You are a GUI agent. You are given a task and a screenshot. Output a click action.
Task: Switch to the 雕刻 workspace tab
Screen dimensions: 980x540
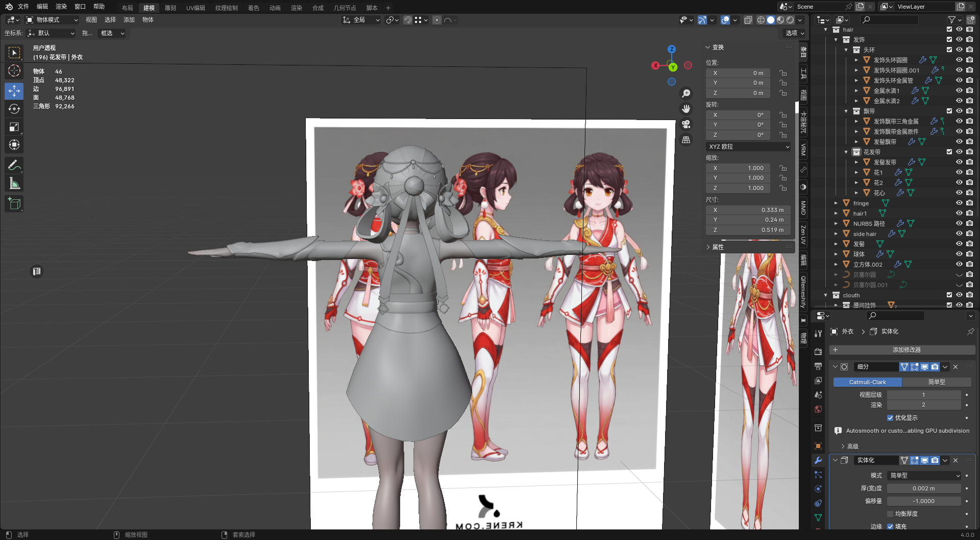click(x=170, y=8)
